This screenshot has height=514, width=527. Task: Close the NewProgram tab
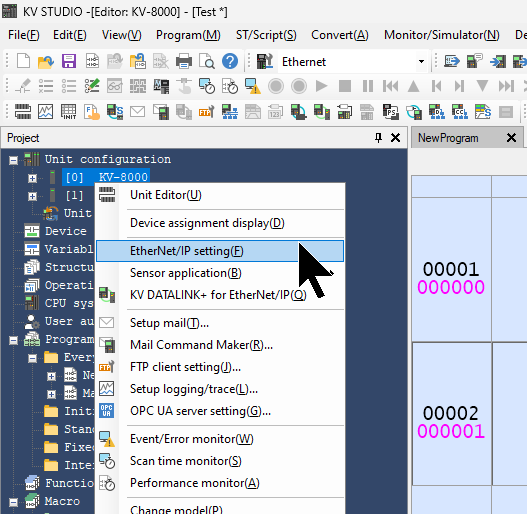tap(511, 137)
